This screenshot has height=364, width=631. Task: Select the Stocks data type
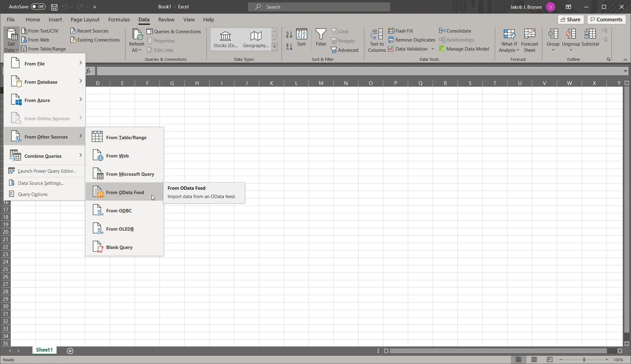click(225, 39)
